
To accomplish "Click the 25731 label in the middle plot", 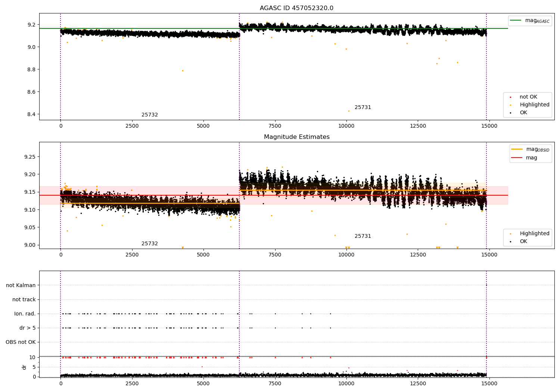I will click(363, 236).
